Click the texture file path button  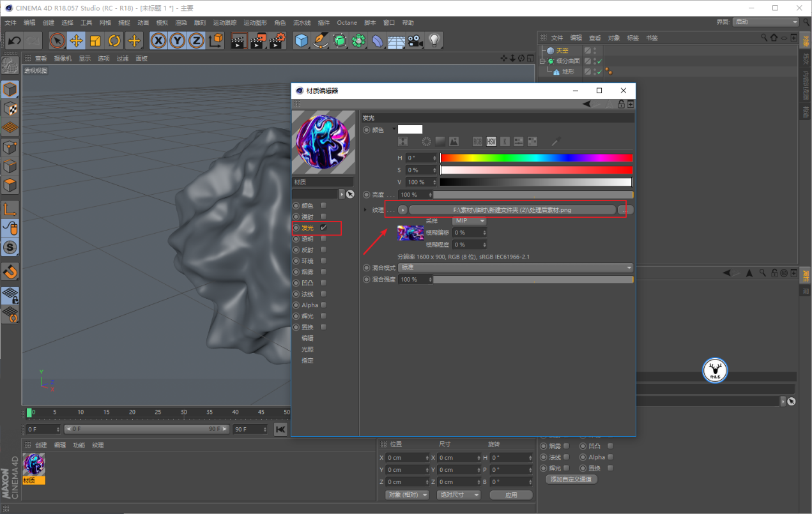pyautogui.click(x=512, y=210)
